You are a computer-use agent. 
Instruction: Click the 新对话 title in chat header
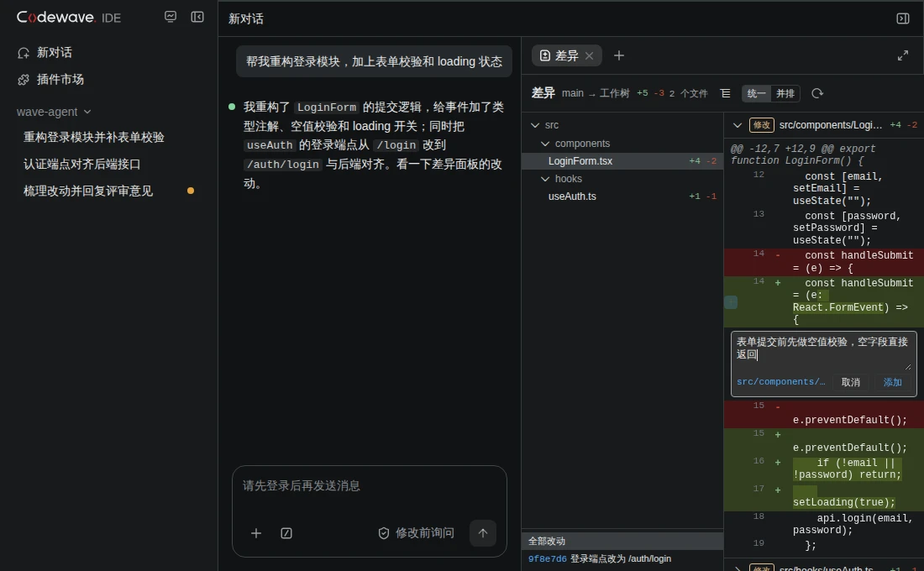coord(246,18)
